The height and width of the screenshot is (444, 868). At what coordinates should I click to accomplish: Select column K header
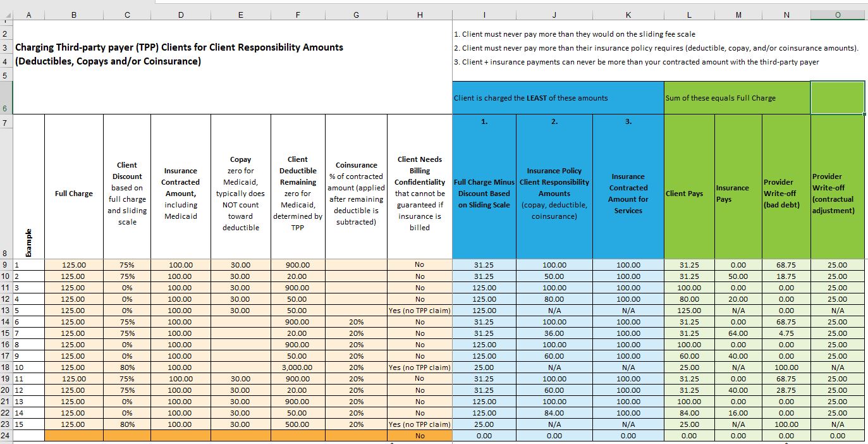[x=628, y=16]
